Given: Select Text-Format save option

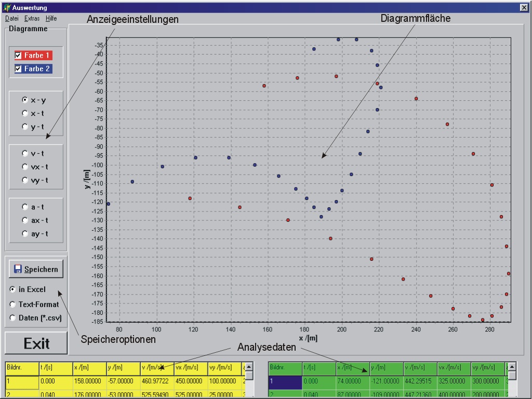Looking at the screenshot, I should [12, 304].
